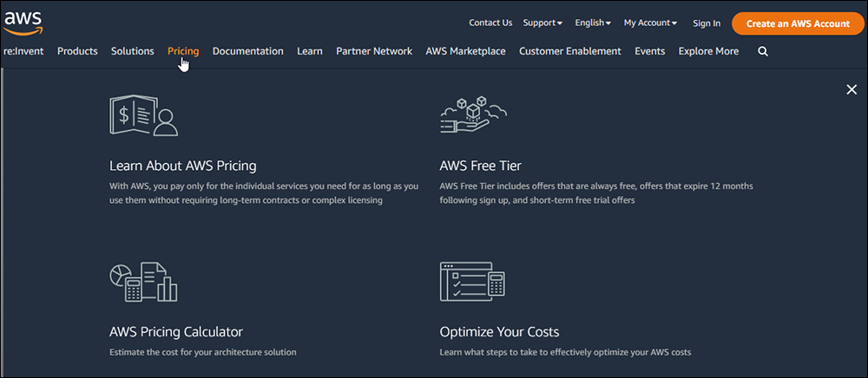Click the 'With AWS, you pay only' description
The height and width of the screenshot is (378, 868).
pos(264,192)
